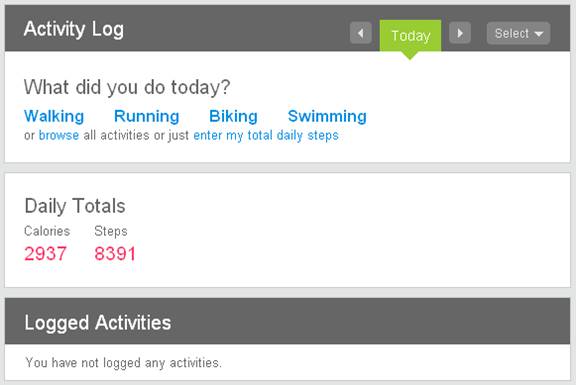Click the Daily Totals heading
The width and height of the screenshot is (576, 385).
tap(75, 205)
